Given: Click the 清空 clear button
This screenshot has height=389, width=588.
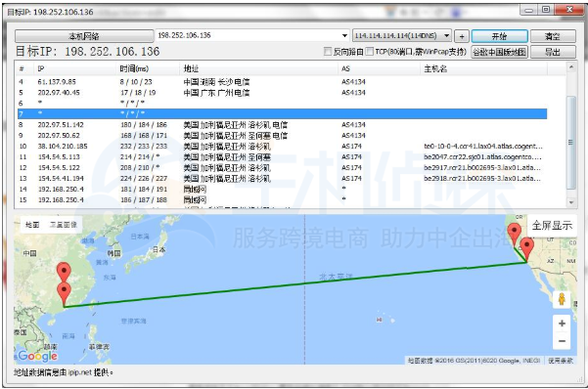Looking at the screenshot, I should coord(553,36).
